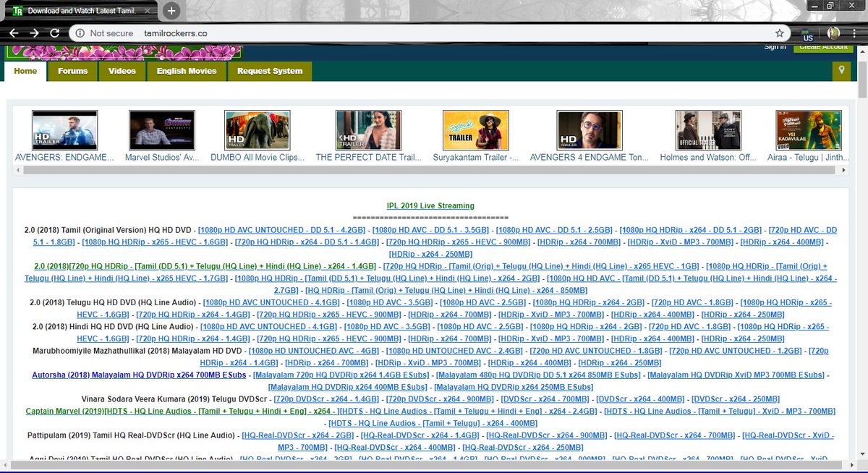Click the carousel scrollbar's right arrow
Viewport: 868px width, 473px height.
point(842,170)
